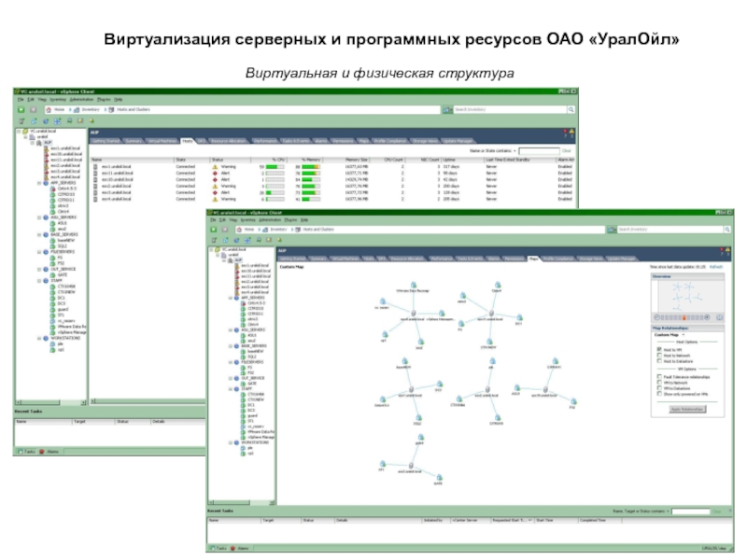Click CPU usage bar of esx1.uraloil.local row
The image size is (747, 560).
[275, 167]
